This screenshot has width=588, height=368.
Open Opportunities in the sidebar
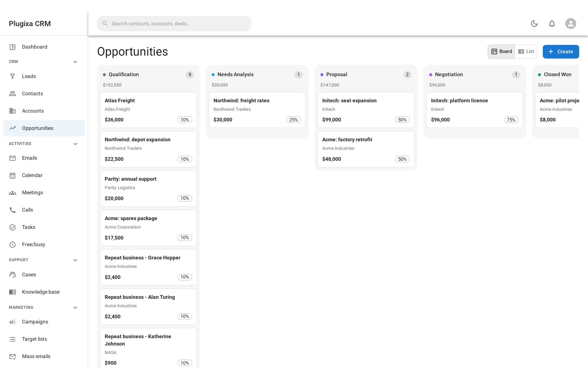(44, 128)
